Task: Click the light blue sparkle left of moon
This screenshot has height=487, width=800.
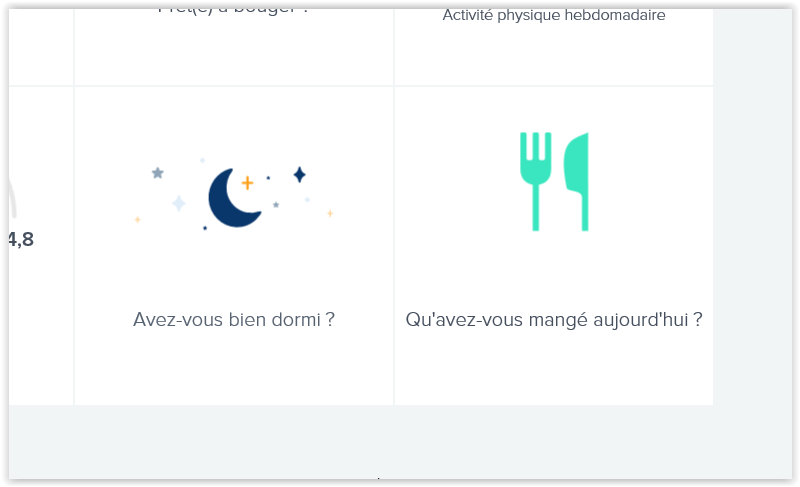Action: (x=179, y=203)
